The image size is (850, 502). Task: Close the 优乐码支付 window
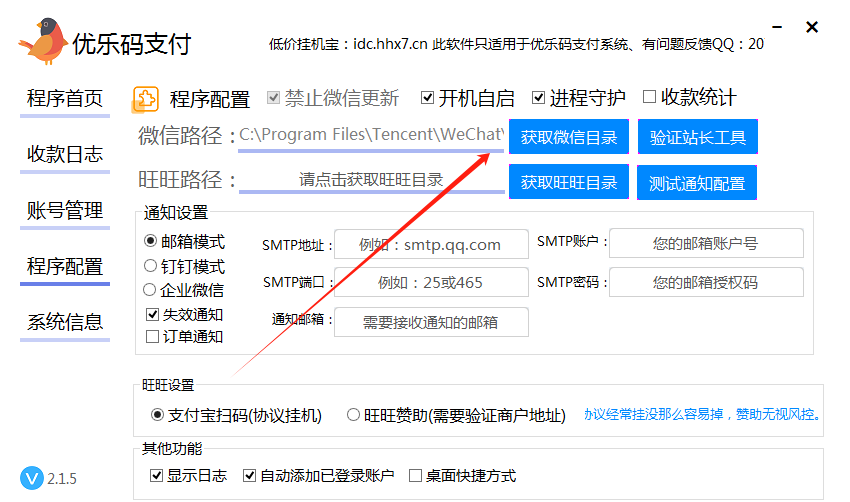pos(812,27)
